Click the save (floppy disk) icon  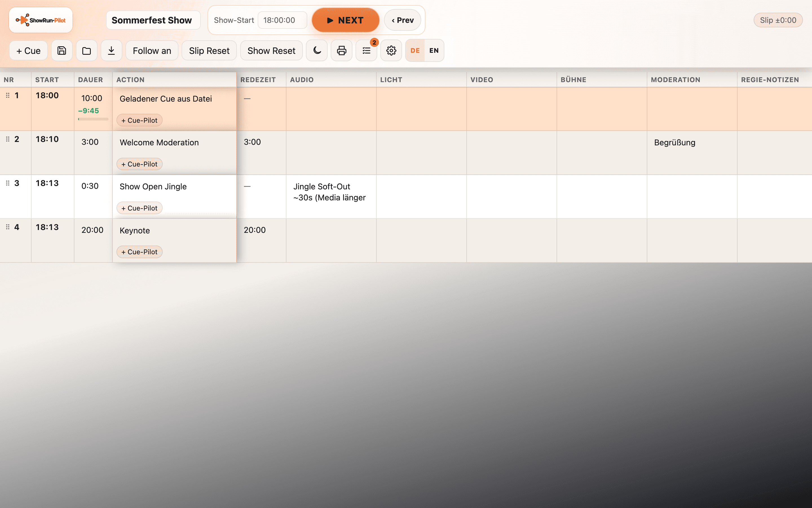pyautogui.click(x=62, y=51)
